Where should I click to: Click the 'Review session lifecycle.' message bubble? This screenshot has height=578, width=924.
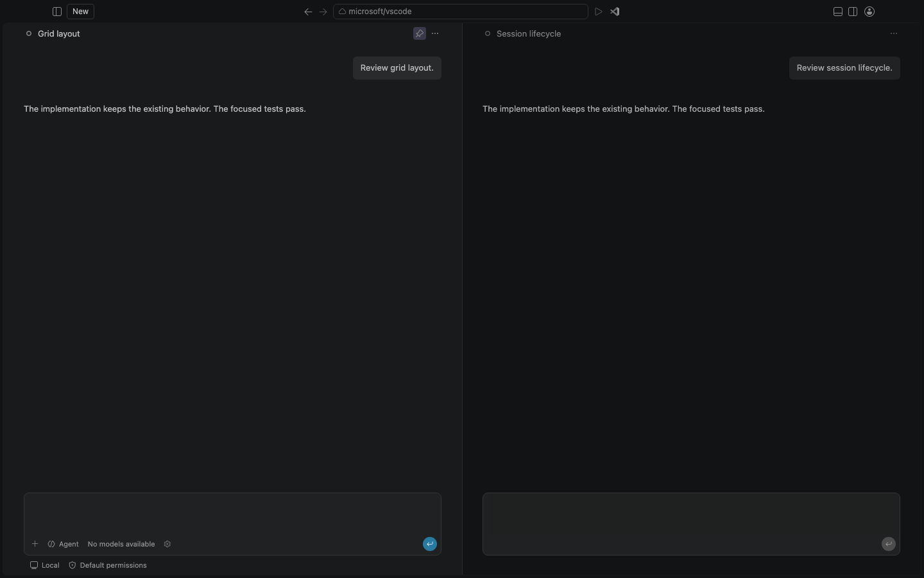pyautogui.click(x=844, y=68)
